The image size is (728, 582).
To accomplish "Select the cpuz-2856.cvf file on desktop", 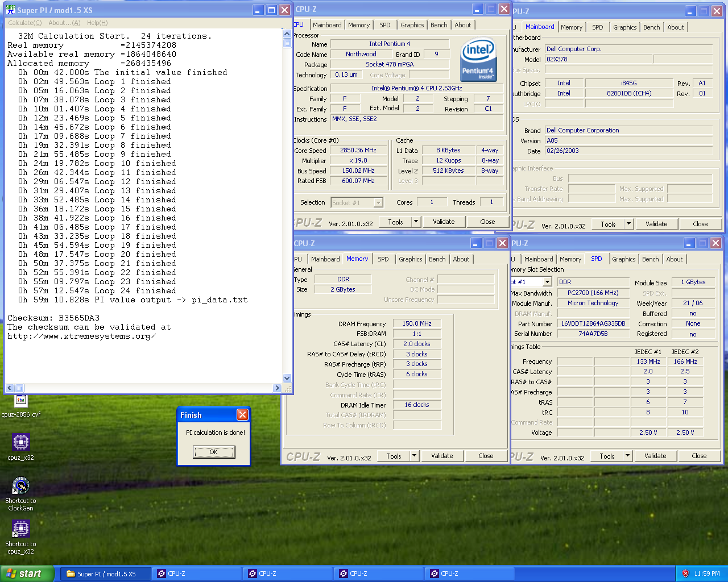I will click(20, 405).
